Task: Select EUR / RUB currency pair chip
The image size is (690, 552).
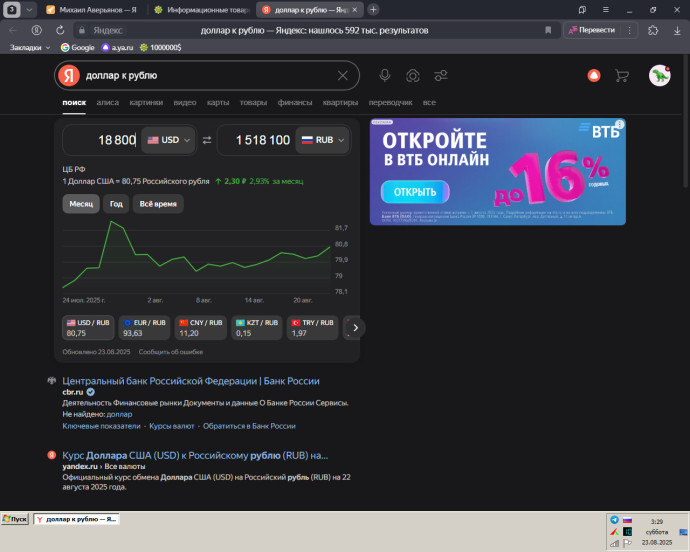Action: pyautogui.click(x=144, y=328)
